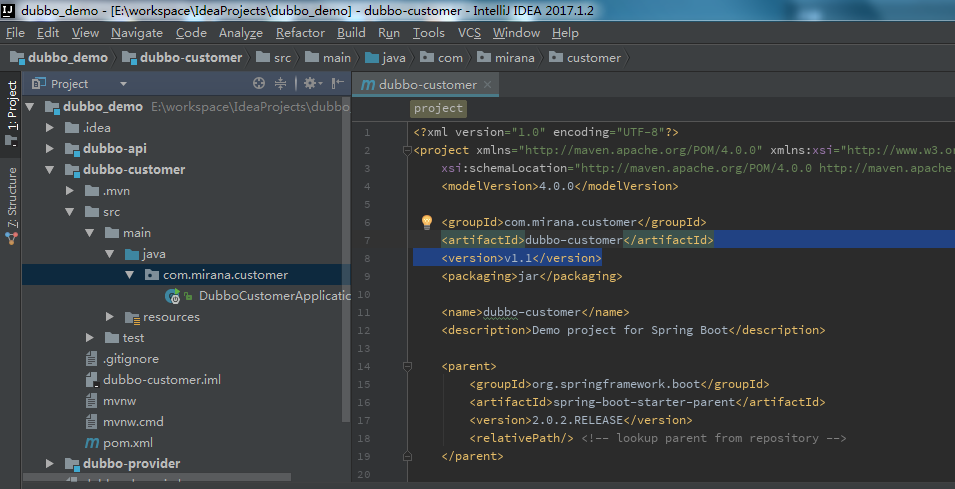The image size is (955, 489).
Task: Click the customer breadcrumb item
Action: (x=585, y=58)
